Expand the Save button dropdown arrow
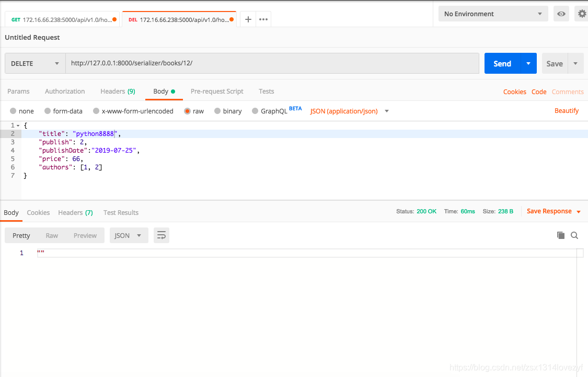Image resolution: width=588 pixels, height=377 pixels. tap(575, 63)
